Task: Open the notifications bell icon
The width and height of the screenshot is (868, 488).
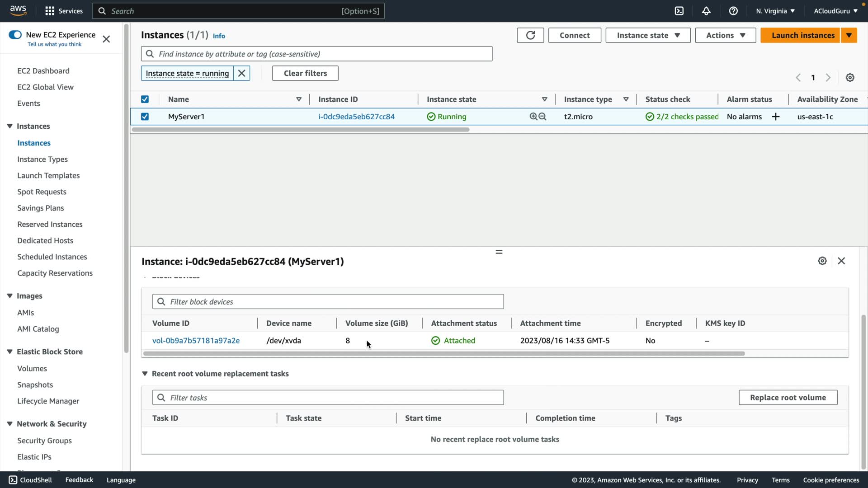Action: [706, 11]
